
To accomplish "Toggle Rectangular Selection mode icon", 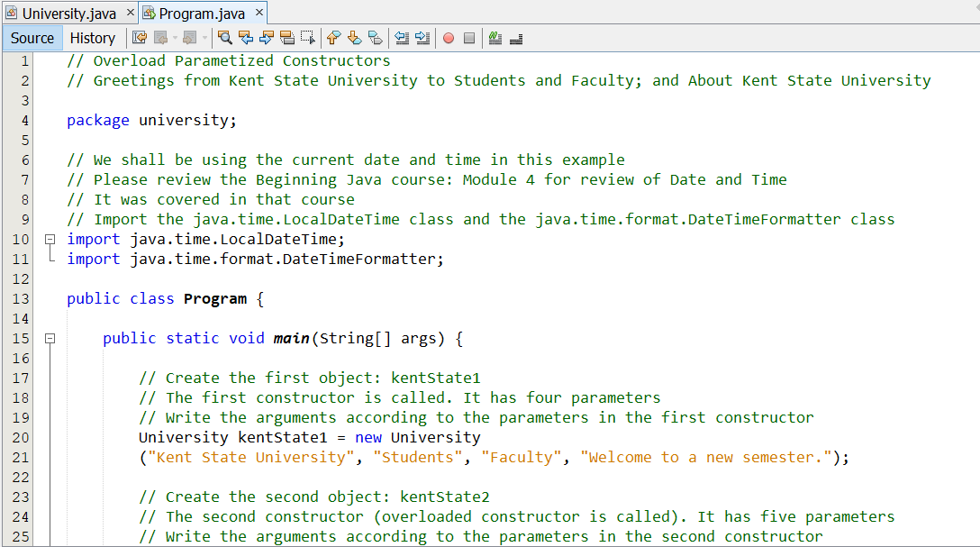I will coord(308,38).
